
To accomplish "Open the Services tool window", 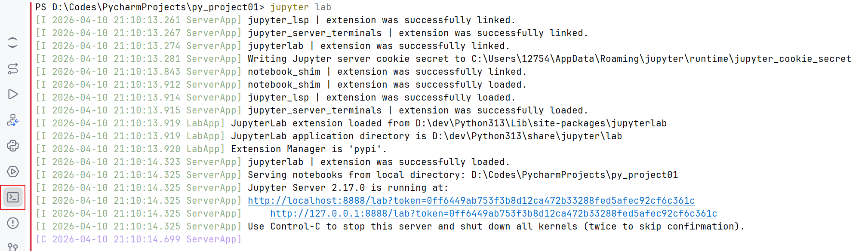I will coord(13,121).
